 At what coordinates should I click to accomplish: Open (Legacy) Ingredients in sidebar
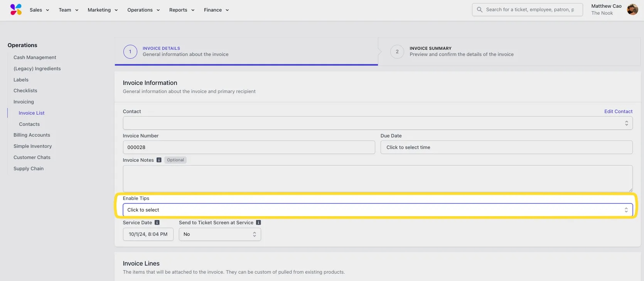click(x=37, y=69)
